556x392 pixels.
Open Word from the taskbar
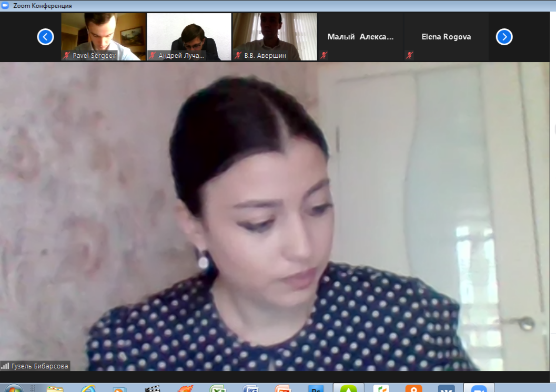(x=250, y=388)
